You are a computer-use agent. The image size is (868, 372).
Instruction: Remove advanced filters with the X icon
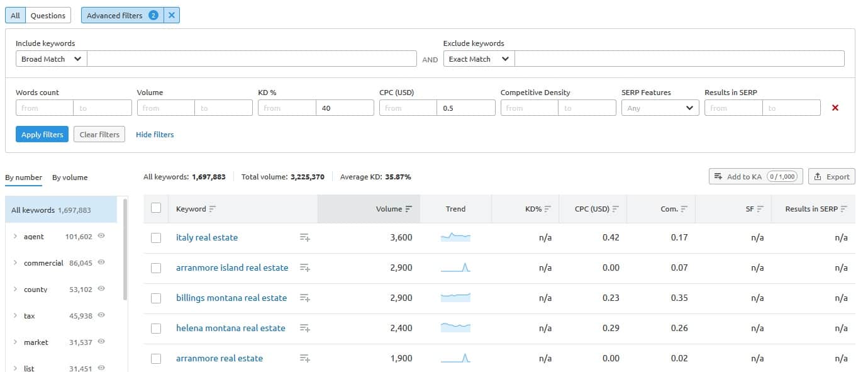172,16
